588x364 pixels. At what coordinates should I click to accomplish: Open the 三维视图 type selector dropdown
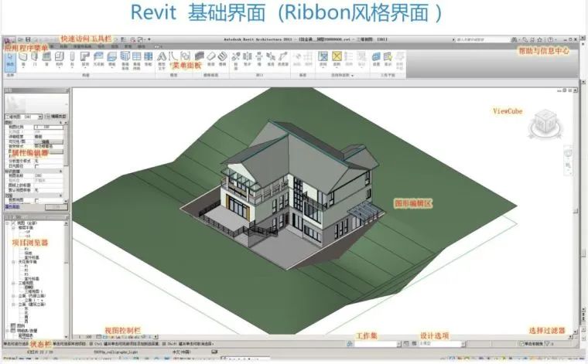tap(40, 117)
